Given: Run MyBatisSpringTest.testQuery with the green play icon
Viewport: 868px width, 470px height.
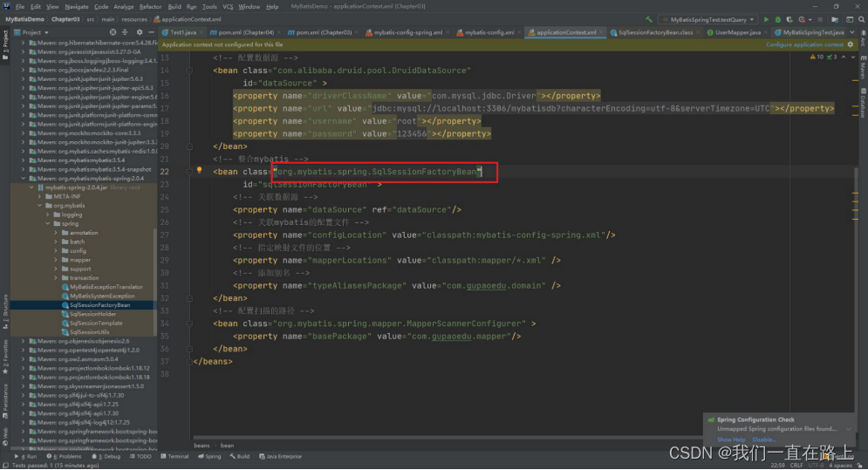Looking at the screenshot, I should point(766,19).
